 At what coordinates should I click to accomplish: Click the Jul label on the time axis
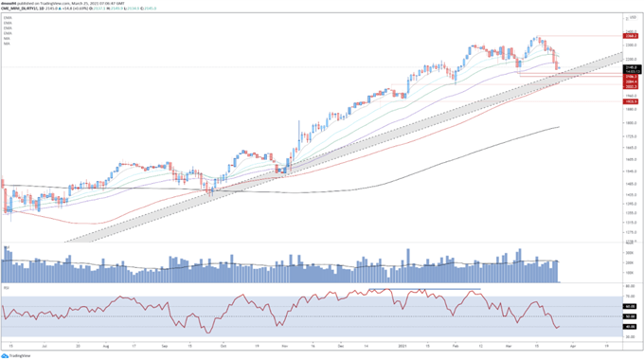[x=45, y=346]
